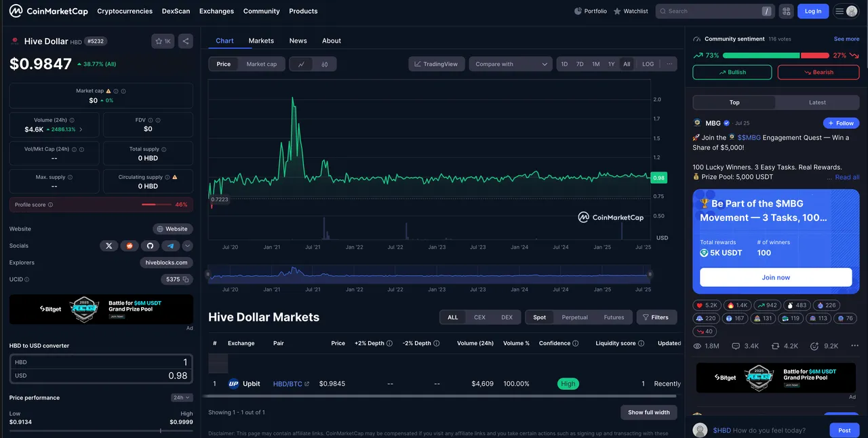The width and height of the screenshot is (868, 438).
Task: Add Hive Dollar to watchlist star
Action: 163,41
